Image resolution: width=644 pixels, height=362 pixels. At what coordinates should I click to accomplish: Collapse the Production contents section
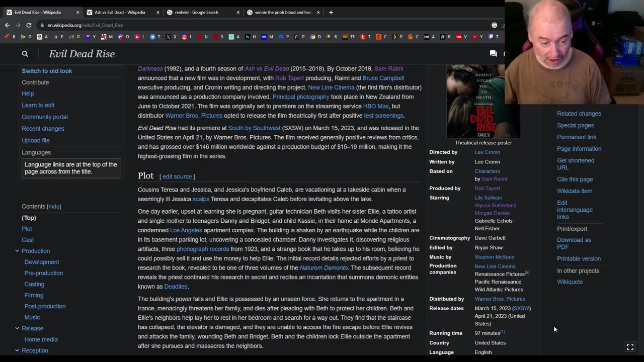tap(17, 251)
